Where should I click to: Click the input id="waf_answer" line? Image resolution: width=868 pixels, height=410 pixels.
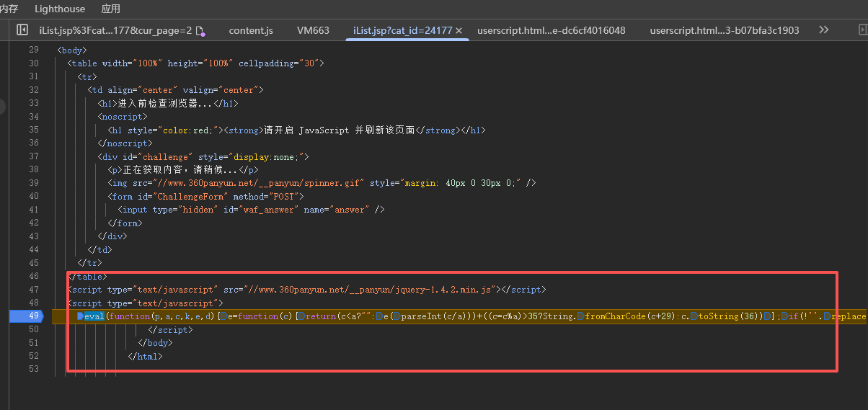coord(251,210)
